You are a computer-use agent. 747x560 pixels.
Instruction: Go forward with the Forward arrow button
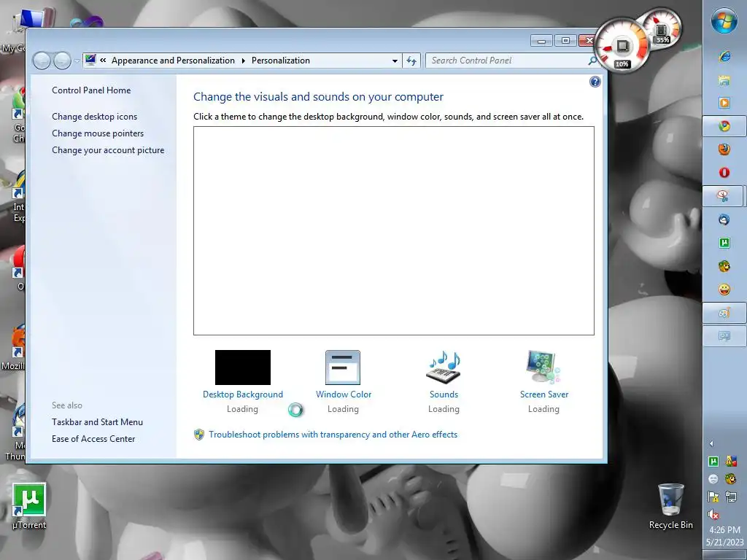click(x=63, y=61)
